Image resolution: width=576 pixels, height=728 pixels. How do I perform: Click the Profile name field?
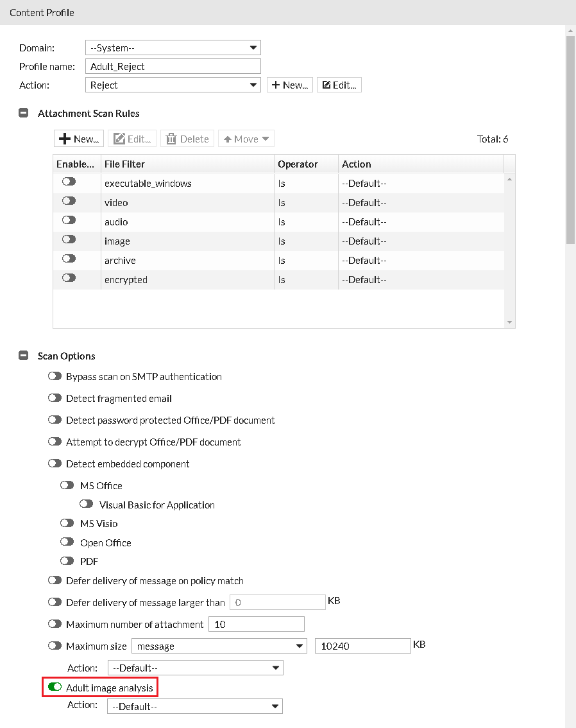coord(173,66)
